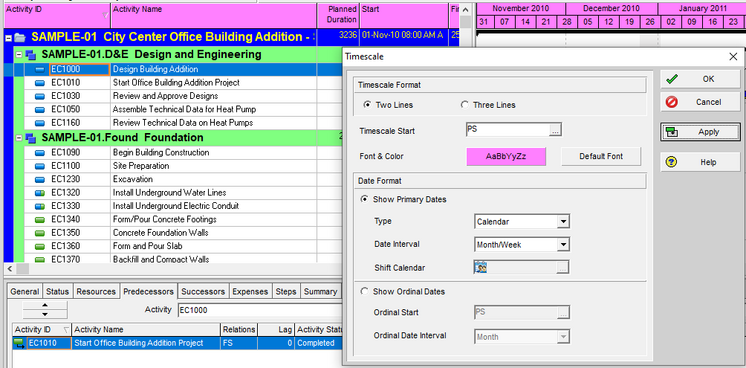Click the WBS icon for Design and Engineering
The width and height of the screenshot is (746, 368).
pyautogui.click(x=30, y=55)
